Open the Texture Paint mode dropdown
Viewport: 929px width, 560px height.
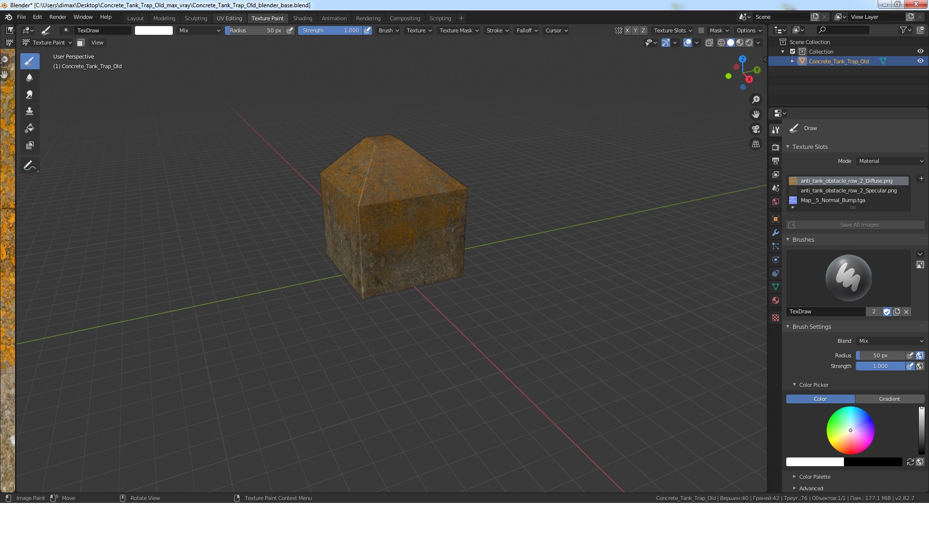47,43
